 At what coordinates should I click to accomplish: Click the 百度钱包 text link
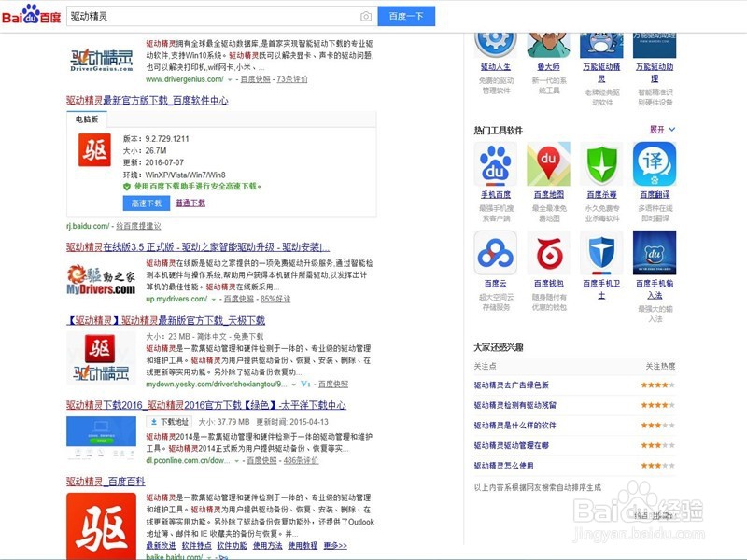coord(548,284)
